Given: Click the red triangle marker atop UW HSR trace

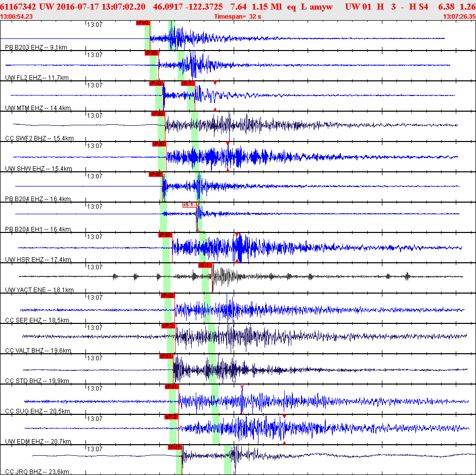Looking at the screenshot, I should pyautogui.click(x=237, y=234).
